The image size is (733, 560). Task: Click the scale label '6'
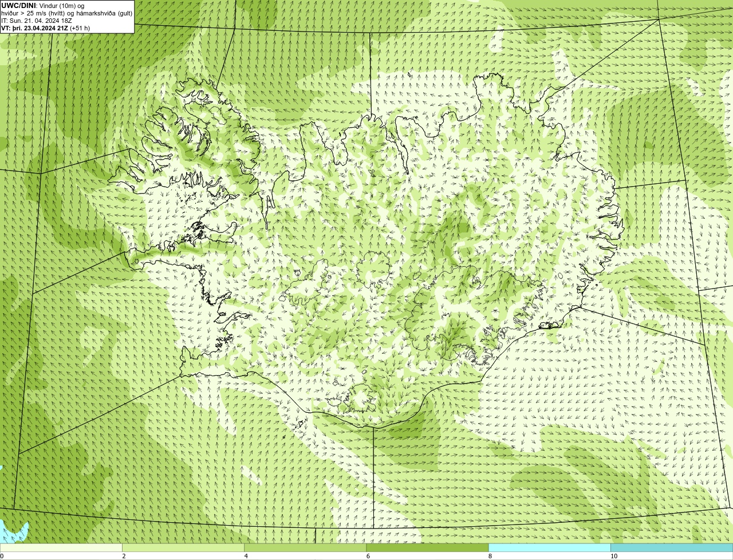[368, 556]
